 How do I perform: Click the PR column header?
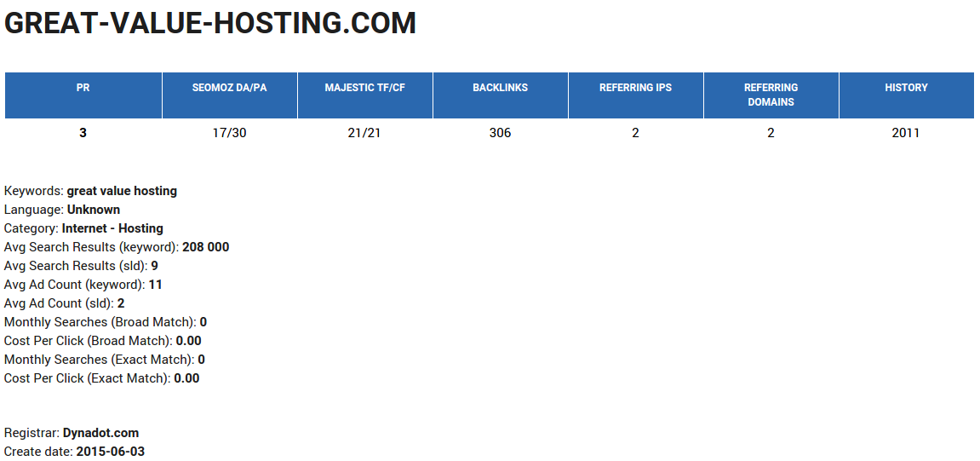[83, 88]
